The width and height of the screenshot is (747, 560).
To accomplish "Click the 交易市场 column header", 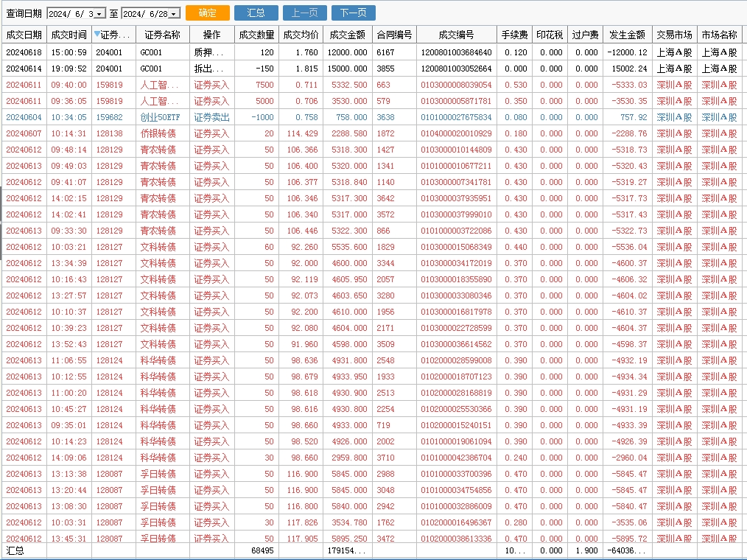I will pos(674,35).
